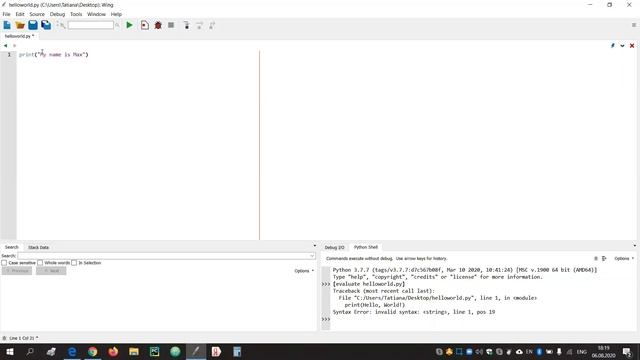Click 'Line 1 Col 21' status text
Image resolution: width=640 pixels, height=360 pixels.
tap(22, 338)
